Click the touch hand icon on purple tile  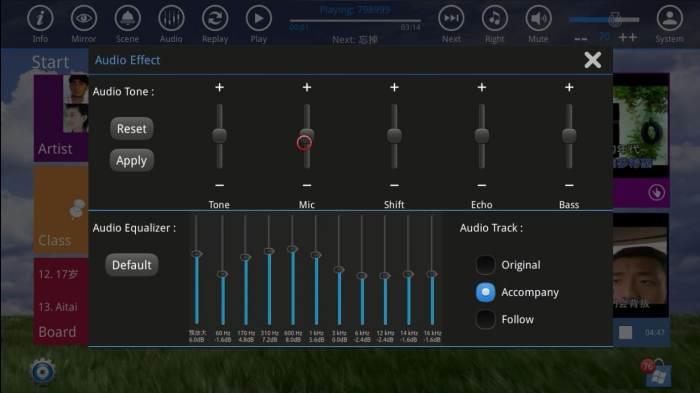click(x=656, y=192)
